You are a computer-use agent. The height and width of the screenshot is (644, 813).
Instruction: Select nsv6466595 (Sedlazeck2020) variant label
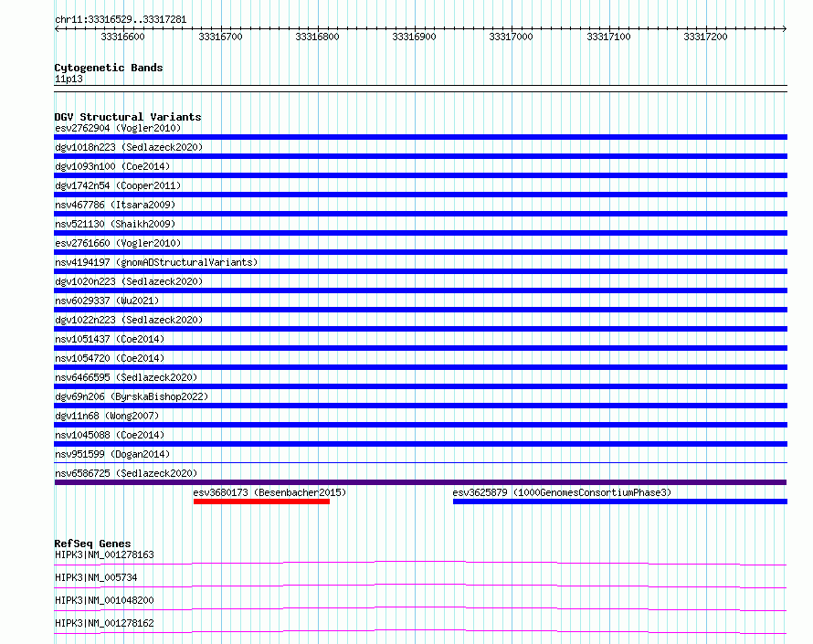(126, 377)
